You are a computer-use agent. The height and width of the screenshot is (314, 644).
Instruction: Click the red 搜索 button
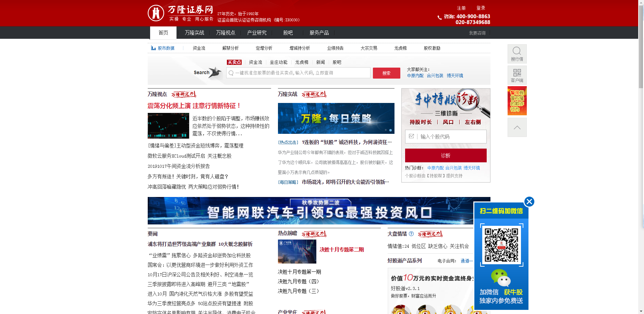(x=386, y=73)
